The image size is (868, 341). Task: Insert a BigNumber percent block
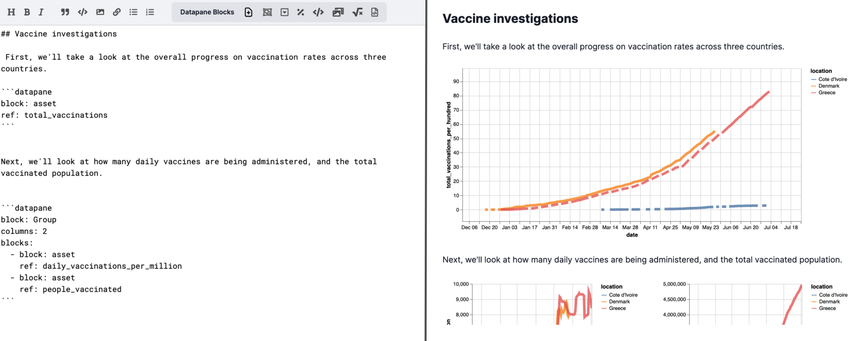(x=301, y=12)
